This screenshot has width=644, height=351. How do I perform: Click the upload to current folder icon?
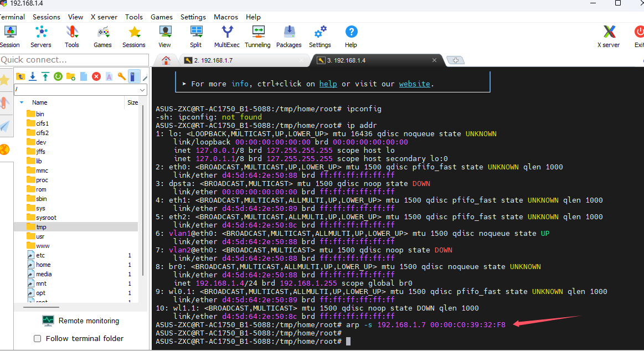[45, 76]
